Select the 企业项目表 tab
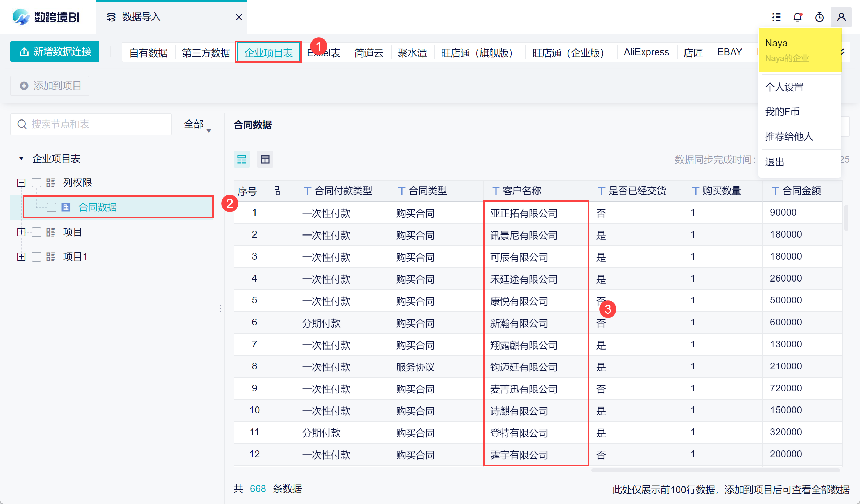This screenshot has width=860, height=504. 268,53
